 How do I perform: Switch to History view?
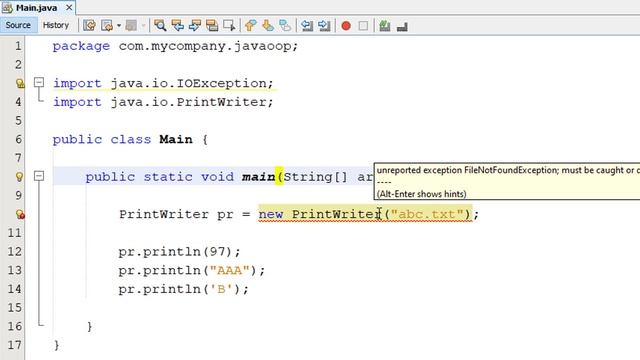(x=56, y=25)
